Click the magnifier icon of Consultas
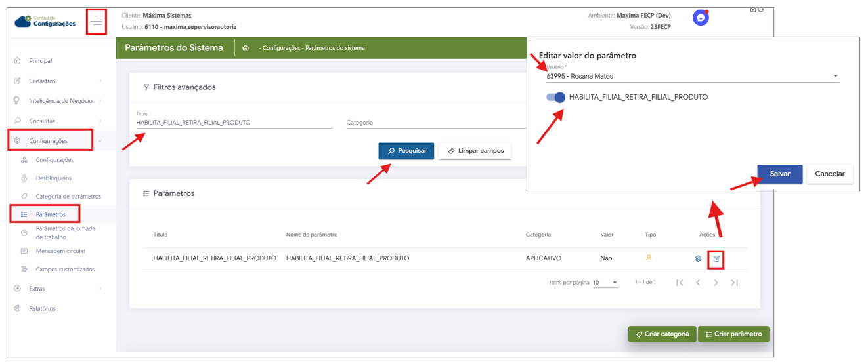The width and height of the screenshot is (868, 362). point(17,121)
